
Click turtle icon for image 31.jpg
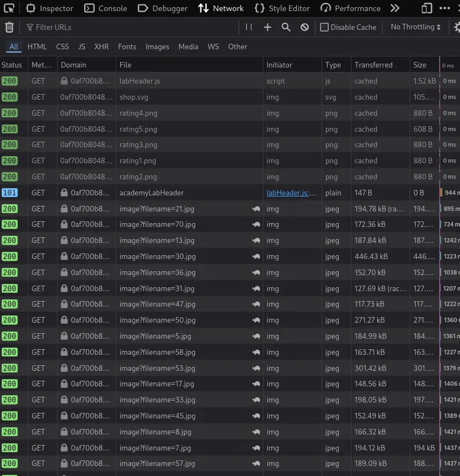point(256,288)
